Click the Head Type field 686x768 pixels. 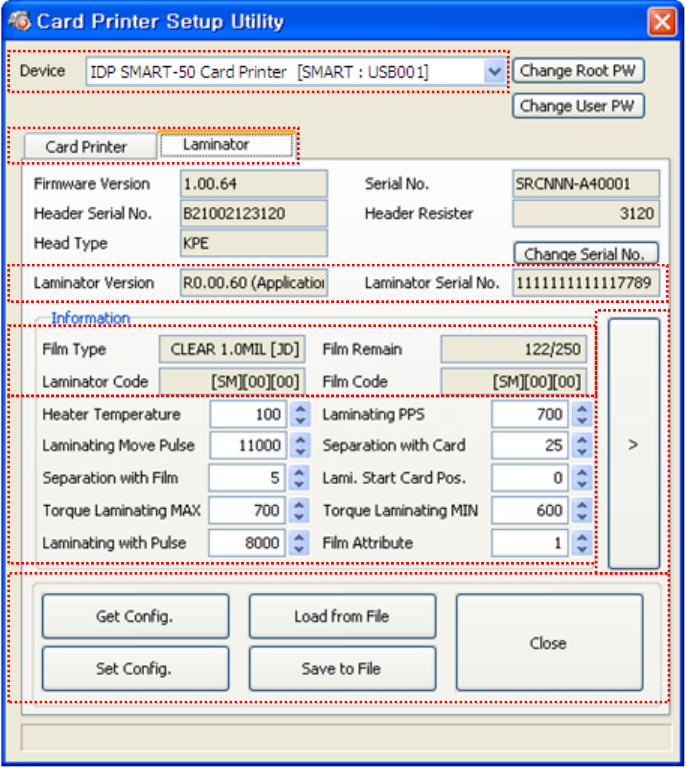point(254,243)
